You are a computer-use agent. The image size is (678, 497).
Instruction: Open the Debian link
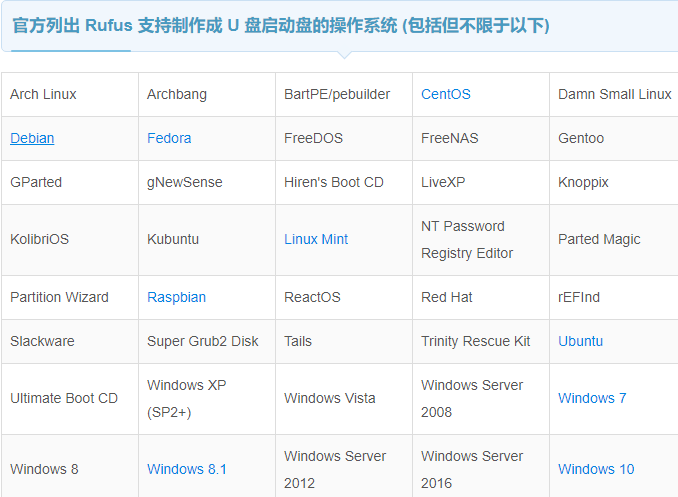pyautogui.click(x=32, y=138)
